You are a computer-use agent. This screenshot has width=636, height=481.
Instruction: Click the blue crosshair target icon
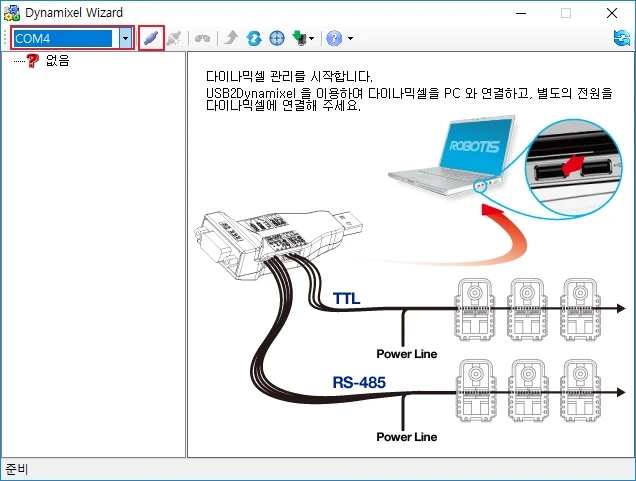pyautogui.click(x=277, y=38)
